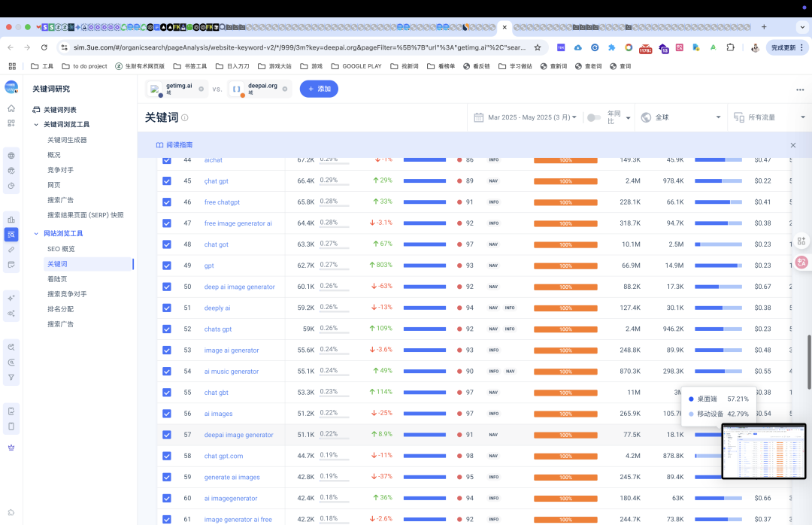Click the calendar icon in date filter
Image resolution: width=812 pixels, height=525 pixels.
tap(479, 117)
